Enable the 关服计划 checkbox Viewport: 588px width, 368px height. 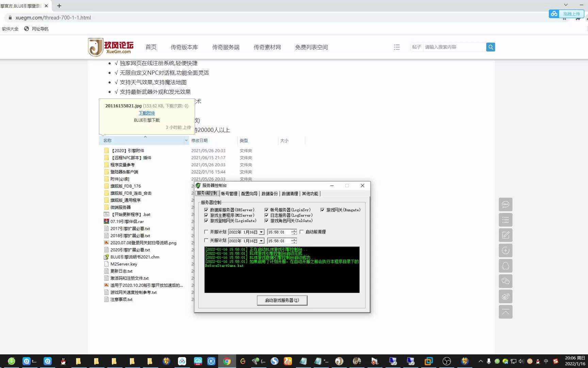coord(206,240)
